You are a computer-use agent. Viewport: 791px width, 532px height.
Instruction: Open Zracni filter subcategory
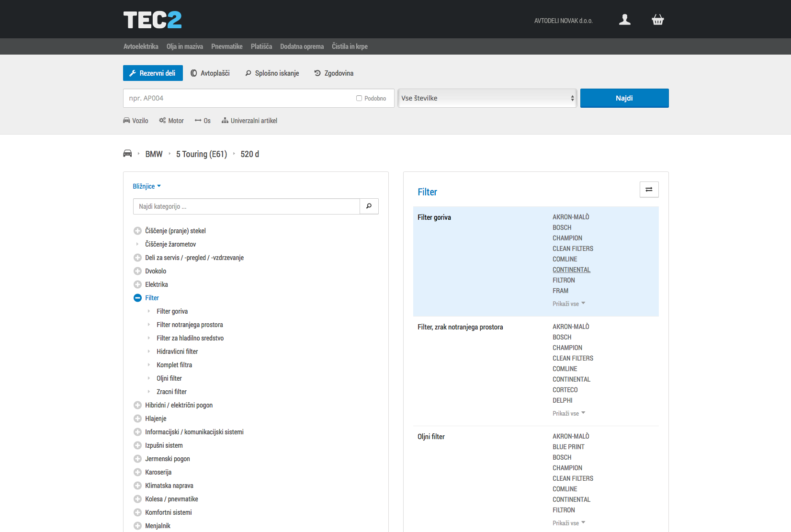(x=171, y=392)
